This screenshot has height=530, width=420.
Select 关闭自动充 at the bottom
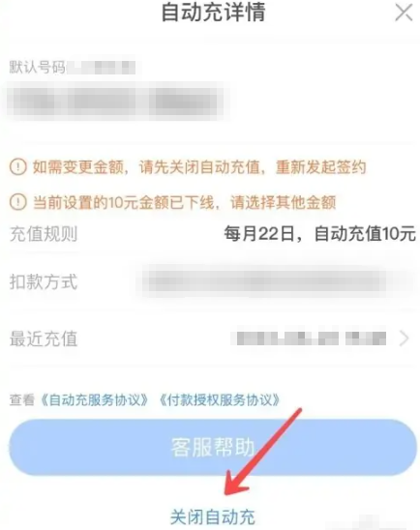pos(213,516)
